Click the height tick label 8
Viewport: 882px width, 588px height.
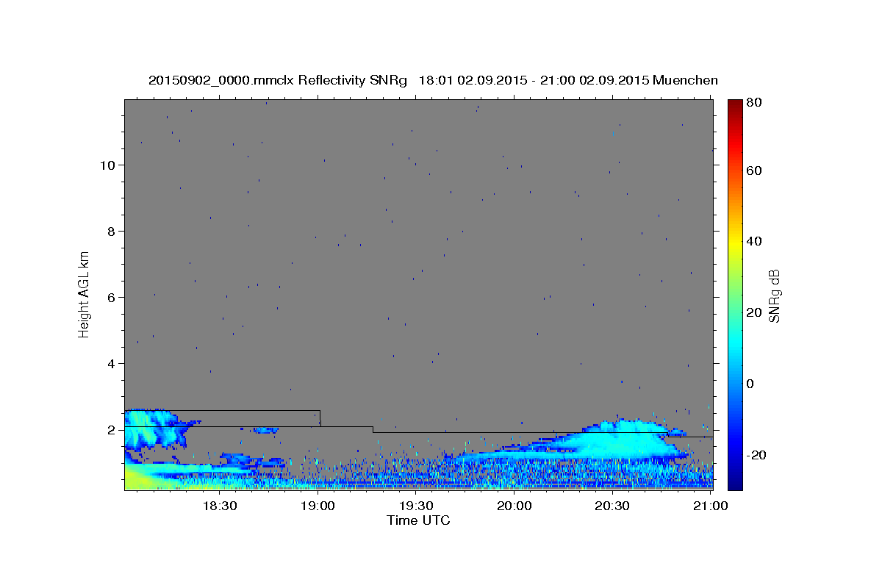(112, 231)
